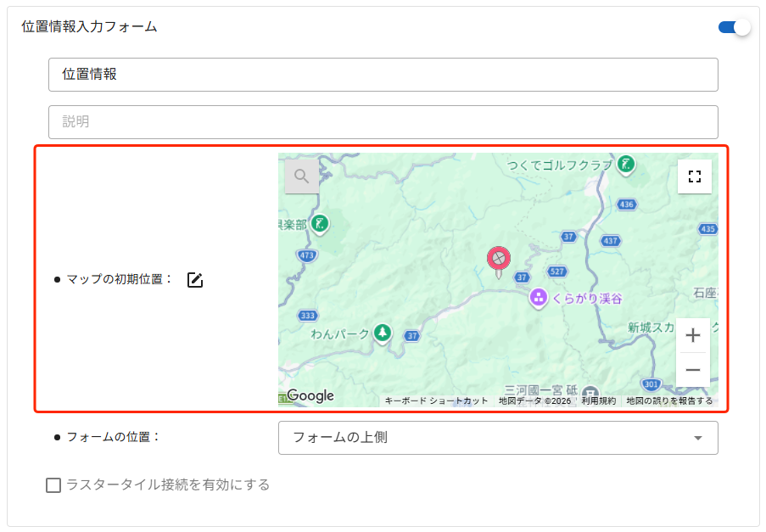The width and height of the screenshot is (766, 532).
Task: Click the Google logo on the map
Action: [310, 395]
